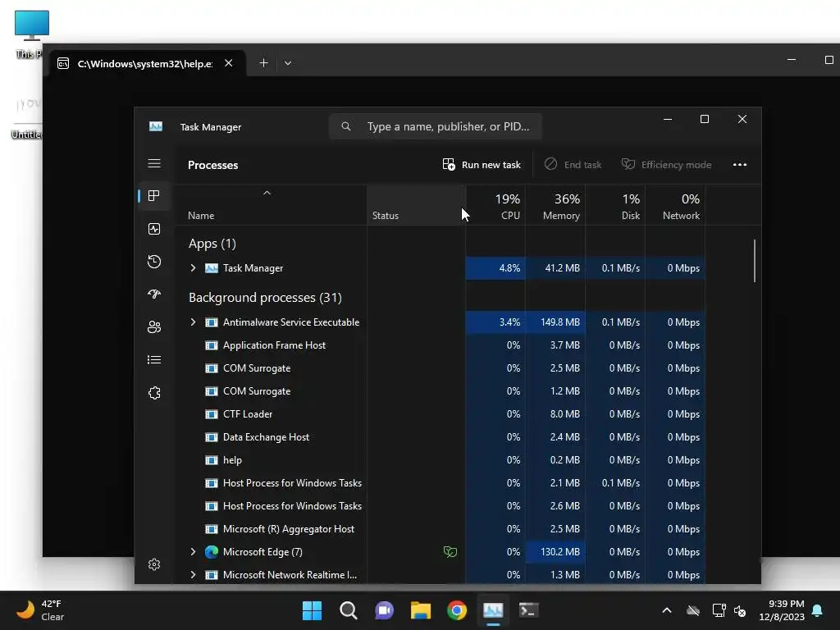Open Performance page from sidebar
Screen dimensions: 840x630
click(154, 230)
